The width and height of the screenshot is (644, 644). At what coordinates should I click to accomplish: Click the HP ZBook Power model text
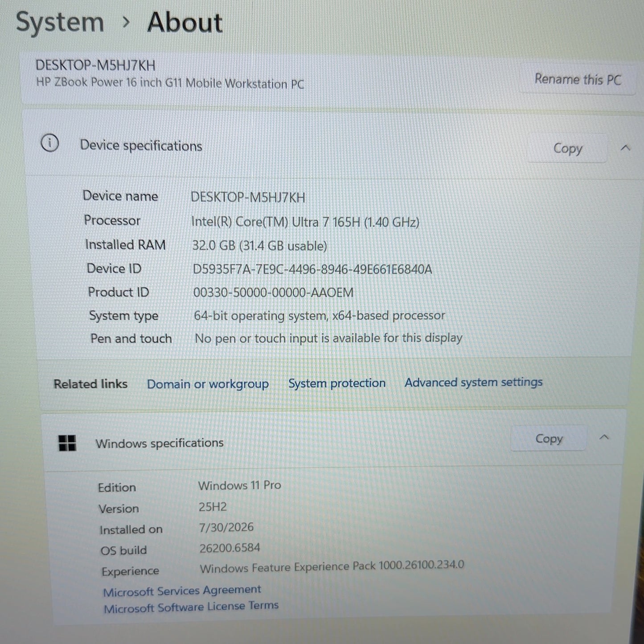[x=170, y=83]
